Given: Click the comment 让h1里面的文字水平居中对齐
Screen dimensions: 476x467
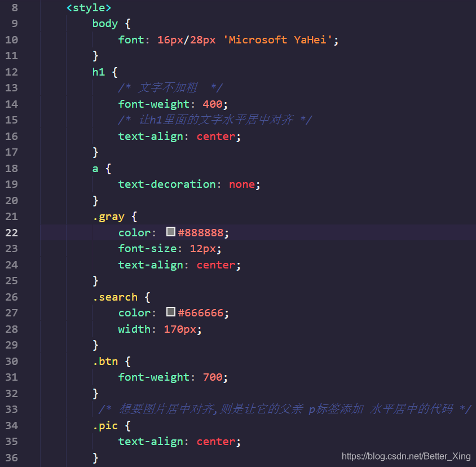Looking at the screenshot, I should 215,120.
